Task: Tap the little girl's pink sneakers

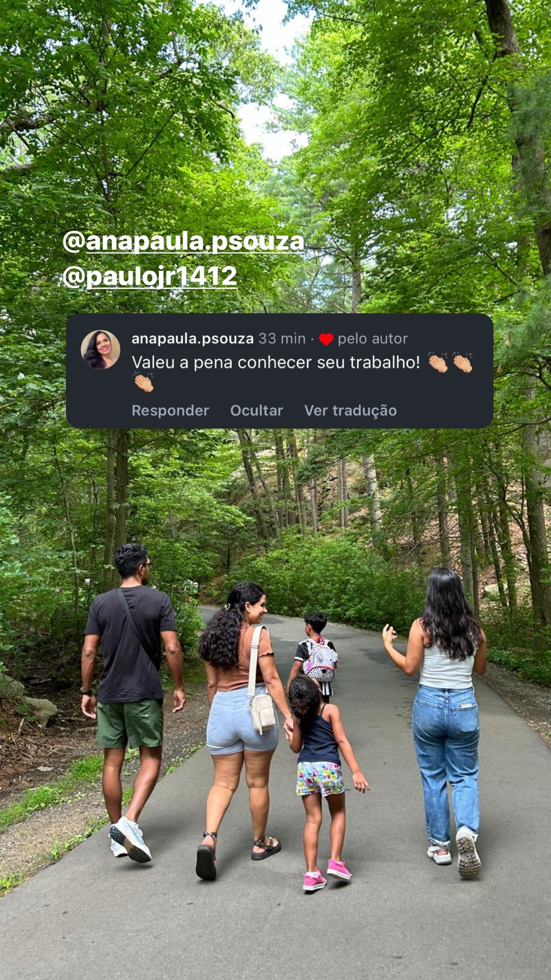Action: 327,875
